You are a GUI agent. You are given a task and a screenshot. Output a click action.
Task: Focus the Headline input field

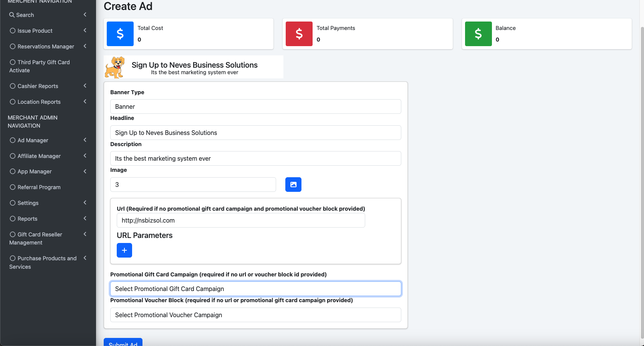(256, 133)
